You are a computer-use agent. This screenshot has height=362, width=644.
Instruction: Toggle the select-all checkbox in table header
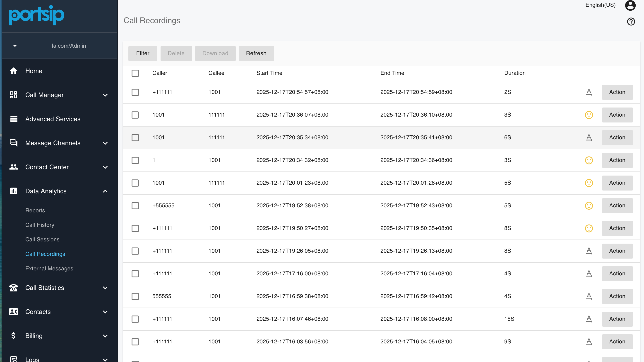(x=135, y=73)
